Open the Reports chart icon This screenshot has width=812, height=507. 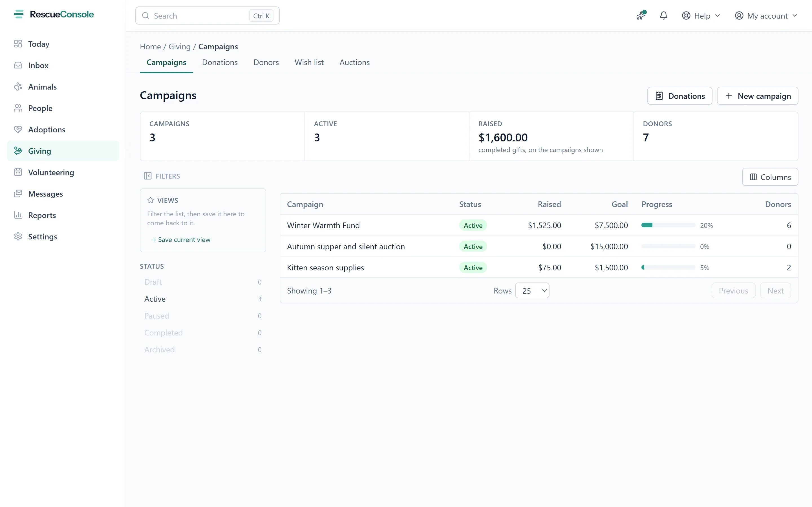click(x=18, y=215)
